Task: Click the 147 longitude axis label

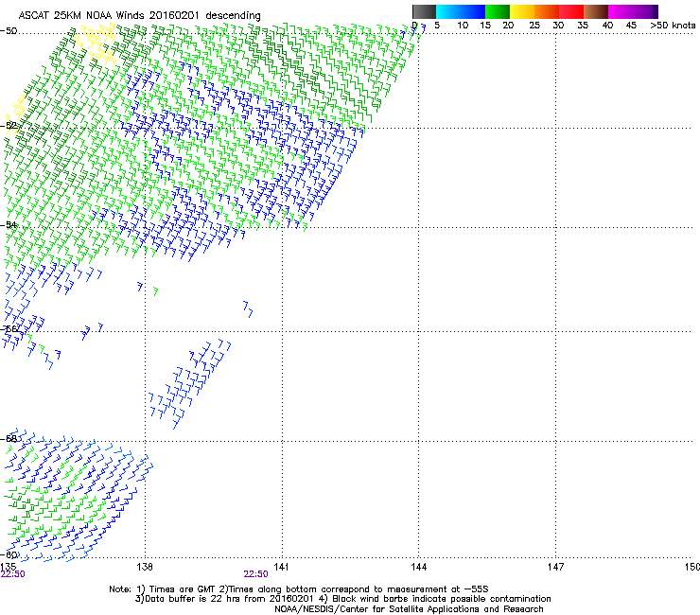Action: point(555,567)
